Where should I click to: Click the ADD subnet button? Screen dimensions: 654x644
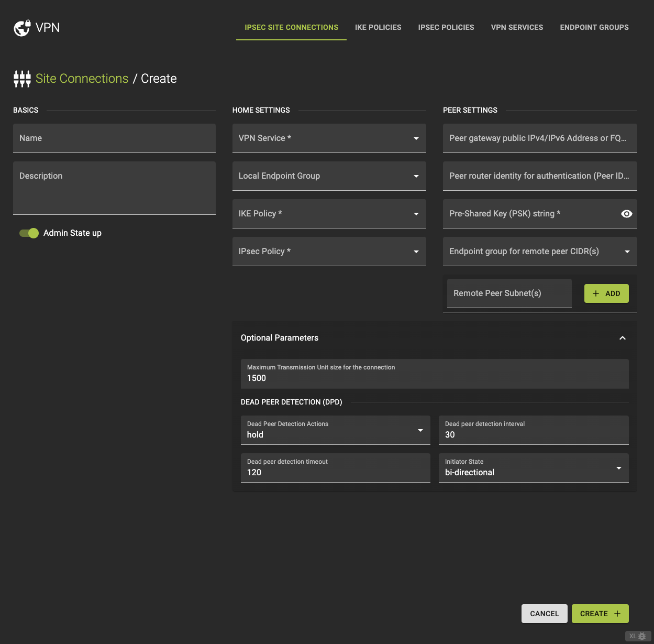606,293
